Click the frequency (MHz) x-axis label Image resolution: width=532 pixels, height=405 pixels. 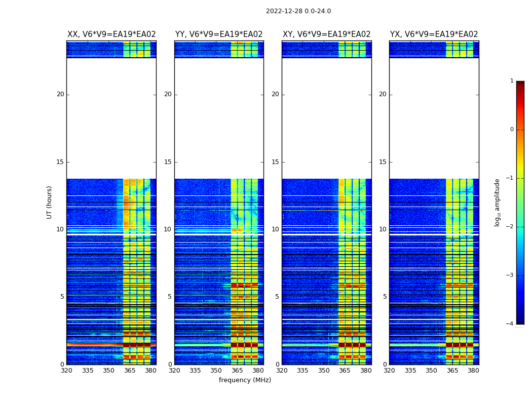pos(245,380)
